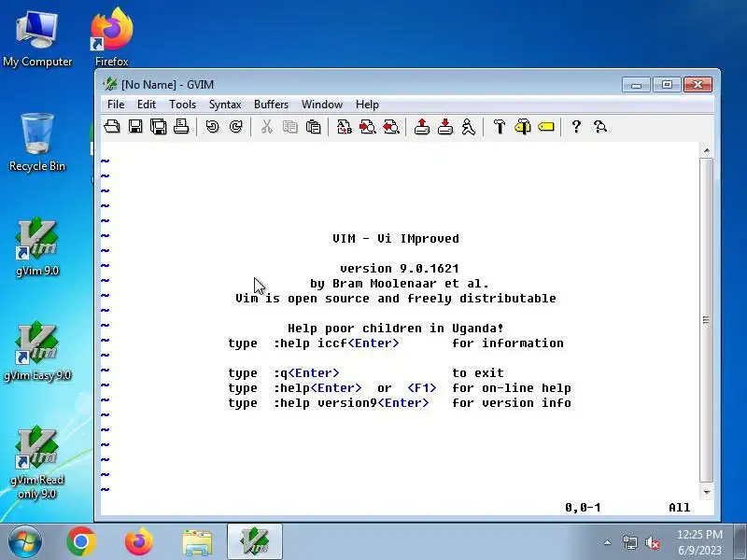The image size is (747, 560).
Task: Redo the change via toolbar arrow
Action: (236, 127)
